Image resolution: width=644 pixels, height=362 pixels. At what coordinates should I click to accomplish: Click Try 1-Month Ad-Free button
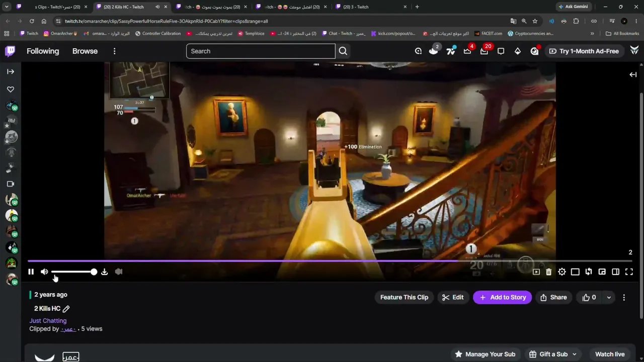(x=584, y=51)
